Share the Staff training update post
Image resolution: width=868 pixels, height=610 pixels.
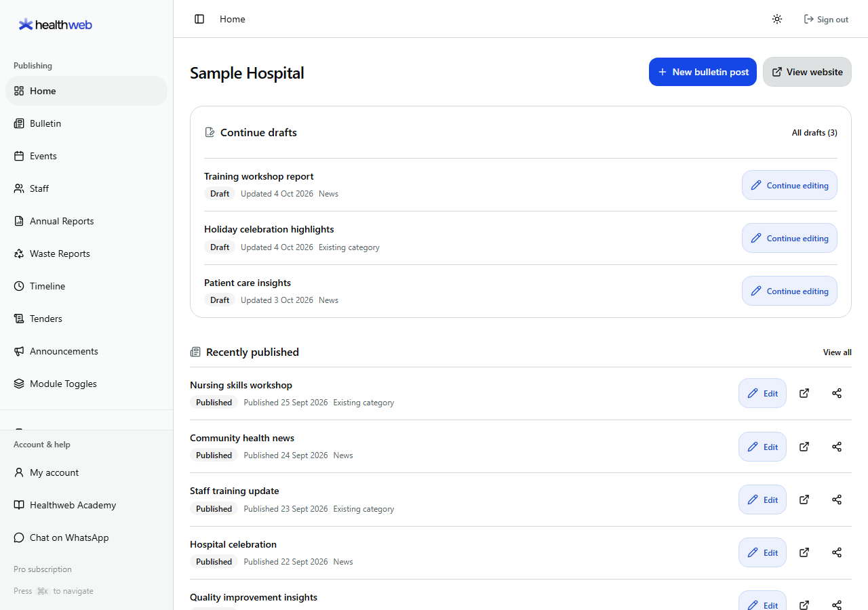837,500
